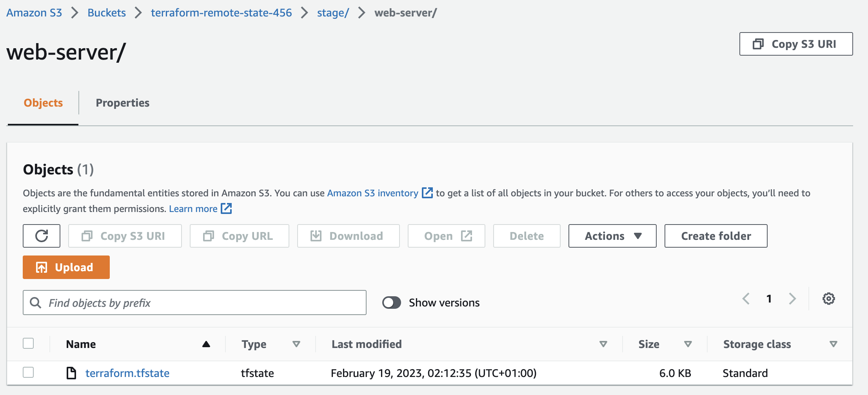Click the Copy URL icon
This screenshot has height=395, width=868.
(x=209, y=236)
